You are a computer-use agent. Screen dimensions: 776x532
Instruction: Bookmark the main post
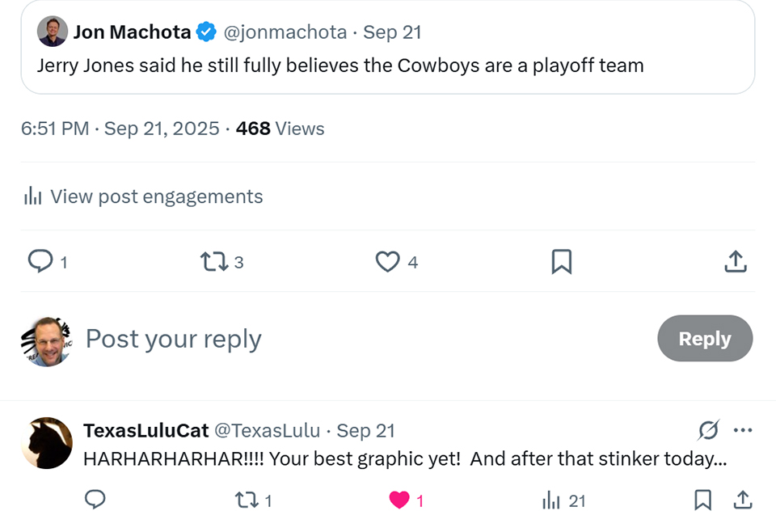(x=561, y=261)
